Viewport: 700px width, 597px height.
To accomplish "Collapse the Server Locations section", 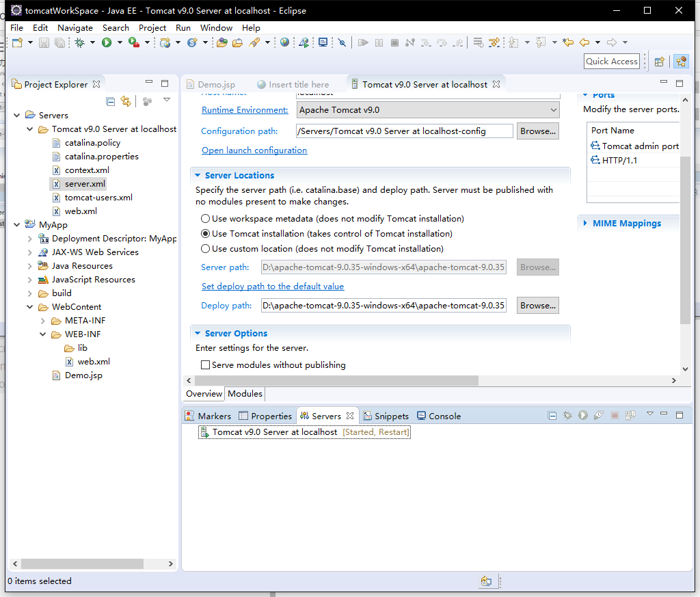I will pos(198,176).
